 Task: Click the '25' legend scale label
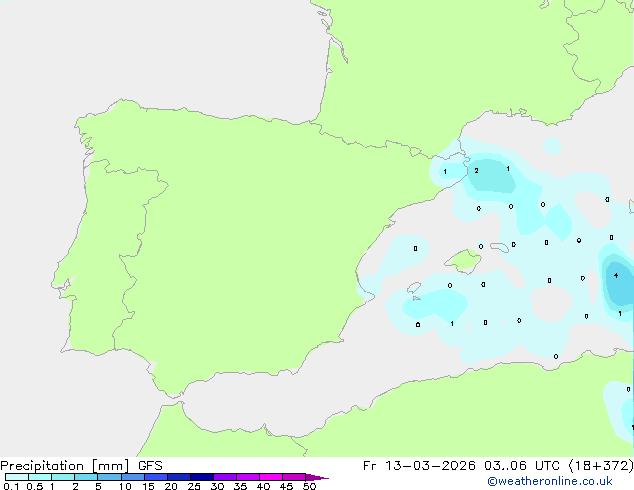[x=194, y=486]
